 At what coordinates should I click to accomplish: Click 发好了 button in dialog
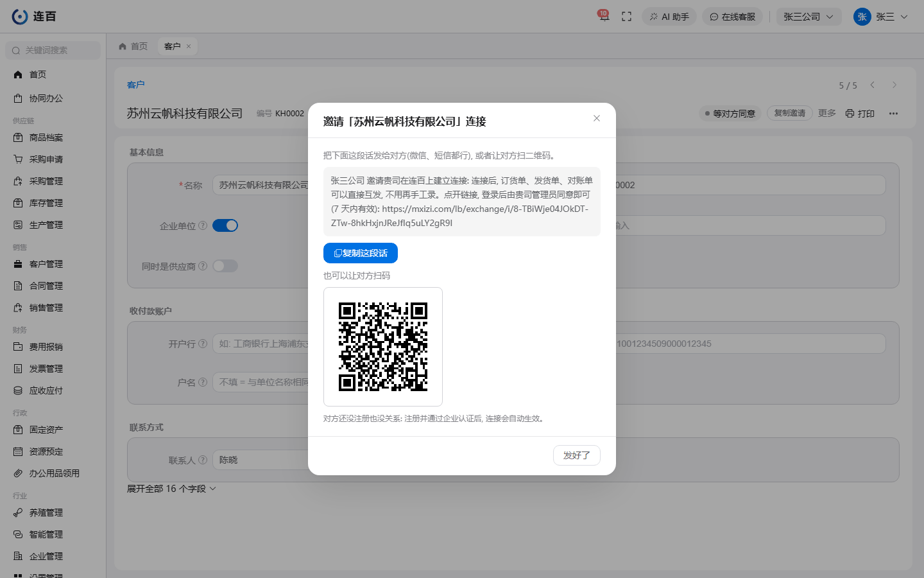point(576,455)
